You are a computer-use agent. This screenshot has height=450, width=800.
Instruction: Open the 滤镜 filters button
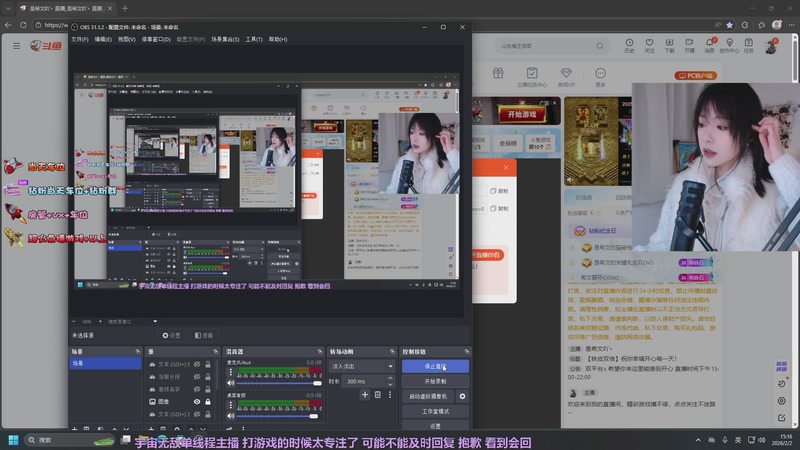[204, 335]
